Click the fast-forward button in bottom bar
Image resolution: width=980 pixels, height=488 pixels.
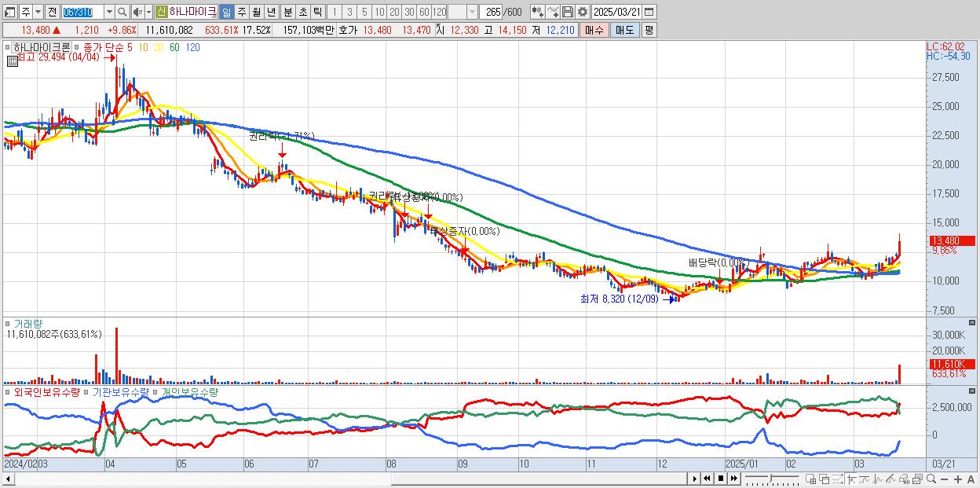click(733, 479)
